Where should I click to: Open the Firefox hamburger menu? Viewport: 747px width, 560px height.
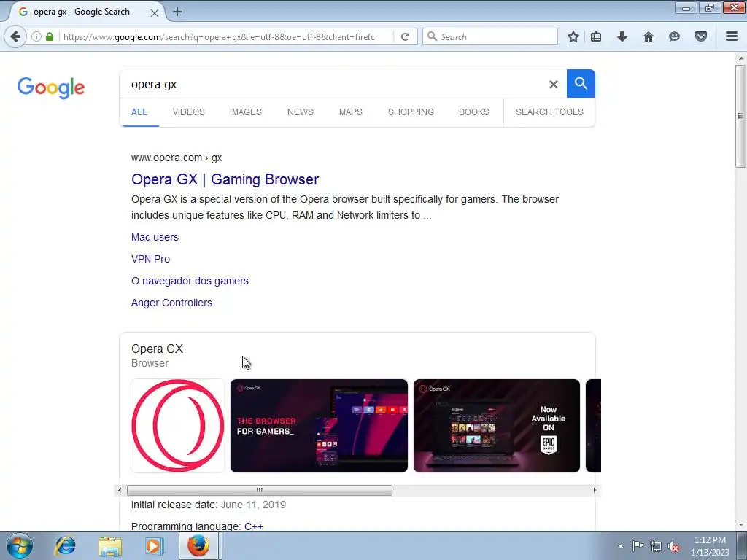(x=732, y=36)
